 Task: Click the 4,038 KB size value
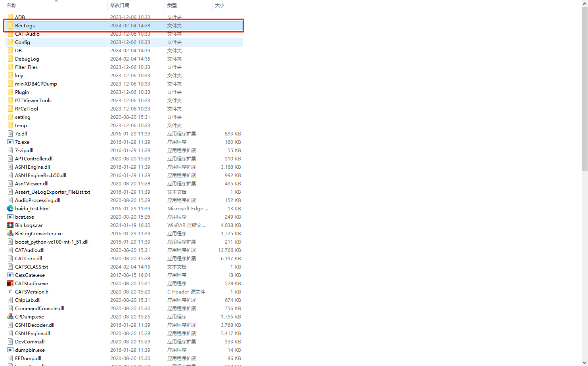coord(231,225)
